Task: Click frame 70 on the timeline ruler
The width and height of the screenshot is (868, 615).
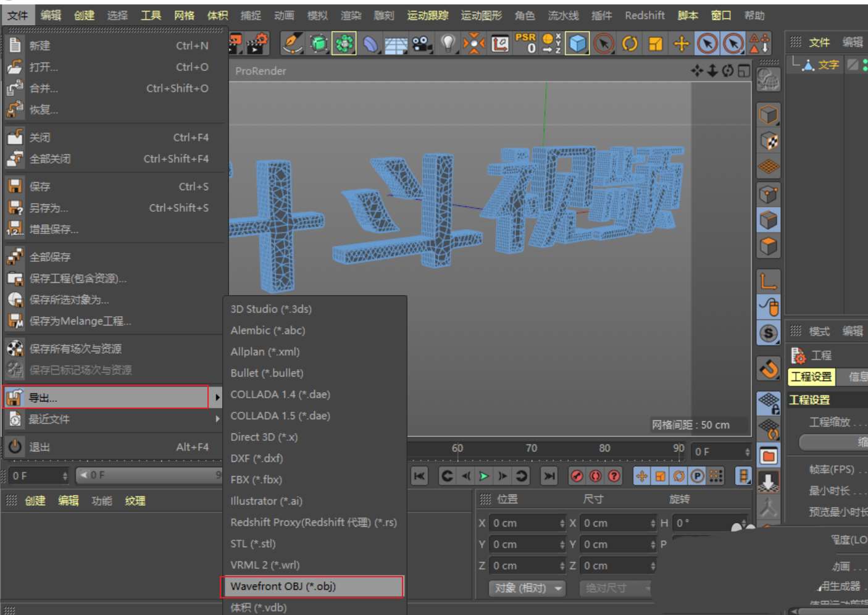Action: point(531,448)
